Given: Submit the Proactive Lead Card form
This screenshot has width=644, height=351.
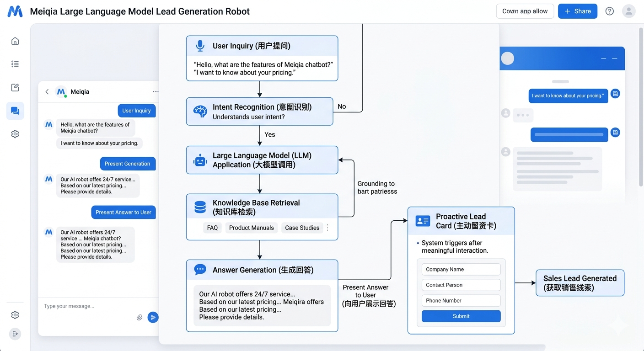Looking at the screenshot, I should click(x=461, y=316).
